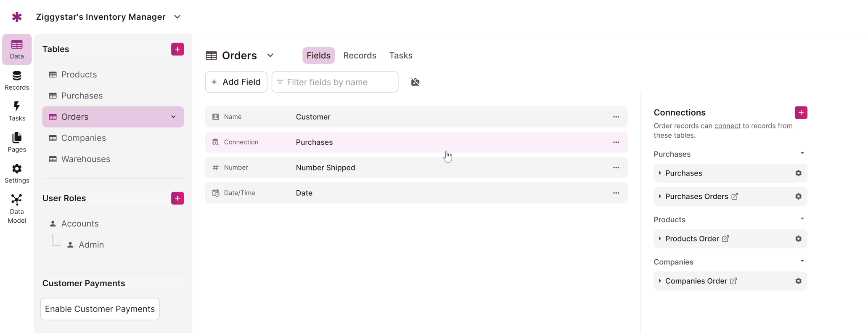Screen dimensions: 868x333
Task: Open Settings from the left sidebar
Action: (x=17, y=173)
